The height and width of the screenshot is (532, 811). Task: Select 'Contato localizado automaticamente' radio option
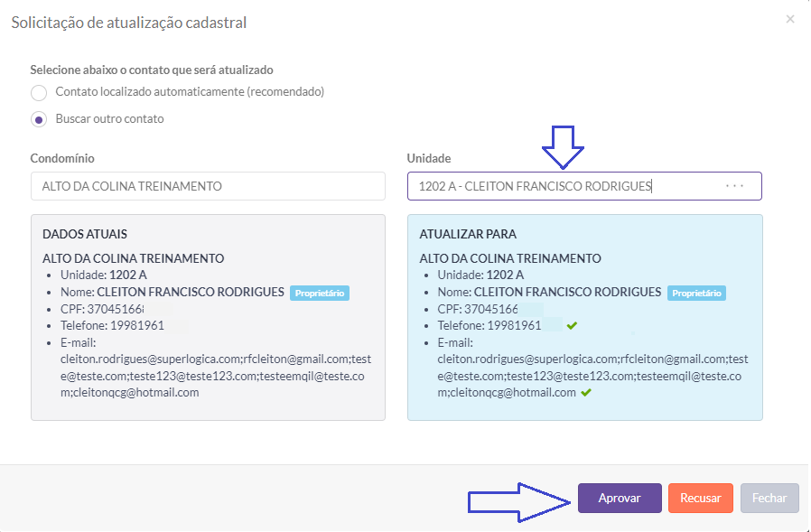38,93
